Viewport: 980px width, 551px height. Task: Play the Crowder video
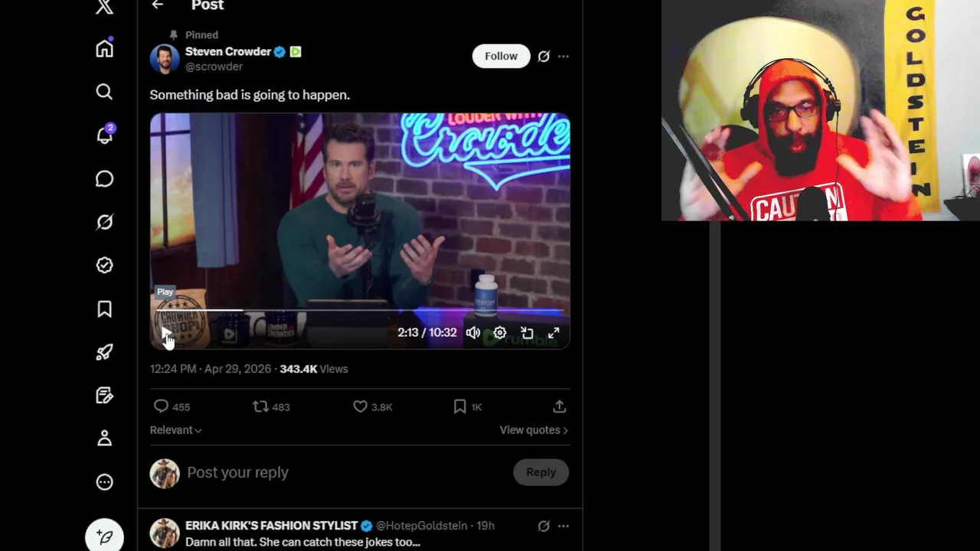(x=165, y=333)
